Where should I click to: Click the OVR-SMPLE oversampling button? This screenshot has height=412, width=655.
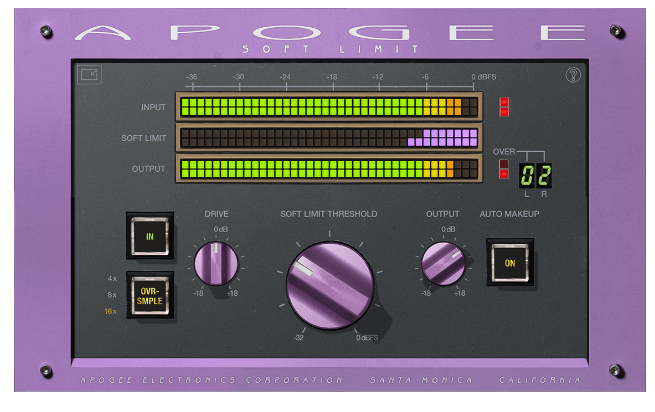coord(150,295)
